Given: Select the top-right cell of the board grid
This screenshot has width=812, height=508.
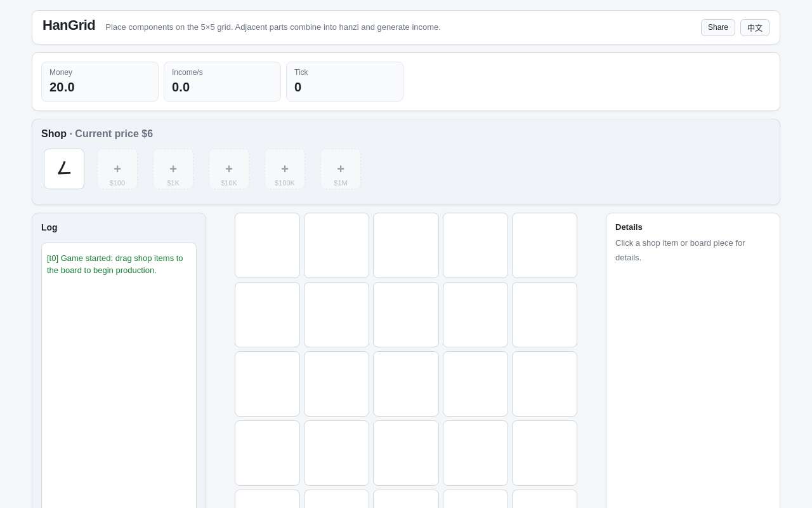Looking at the screenshot, I should click(x=544, y=245).
